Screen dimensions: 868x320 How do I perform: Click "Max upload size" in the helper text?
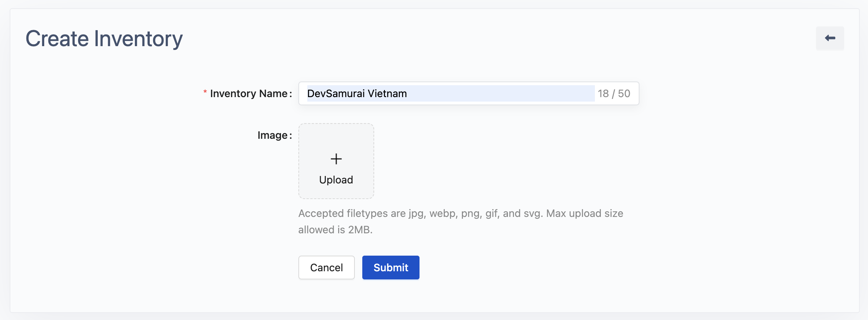pyautogui.click(x=584, y=213)
